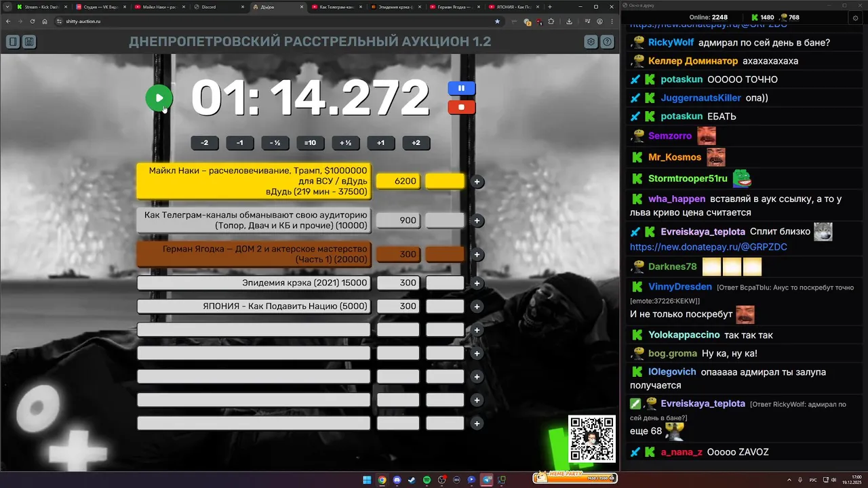
Task: Click the QR code image on auction page
Action: (591, 439)
